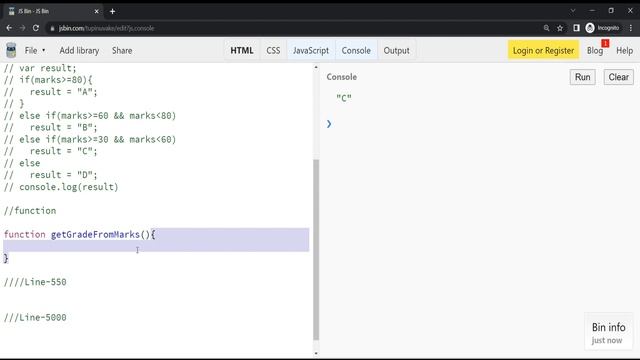Bookmark this page with the star icon

click(x=560, y=28)
